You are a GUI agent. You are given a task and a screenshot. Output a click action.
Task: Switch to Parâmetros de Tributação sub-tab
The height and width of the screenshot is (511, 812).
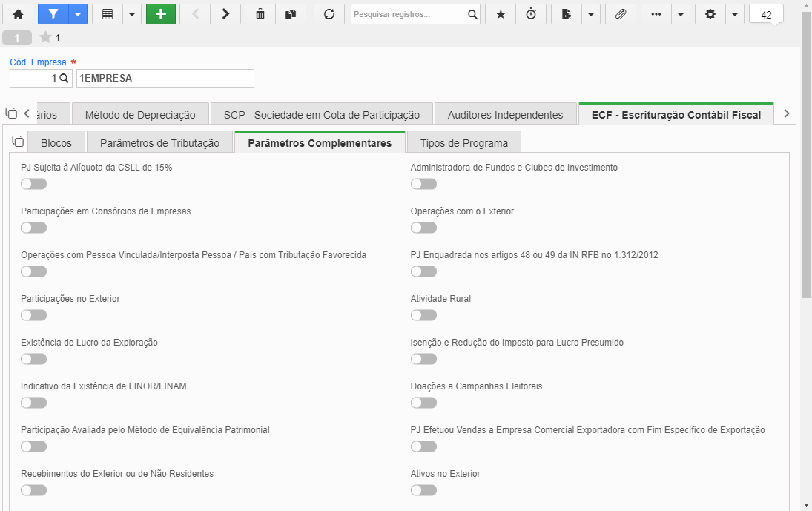(159, 143)
